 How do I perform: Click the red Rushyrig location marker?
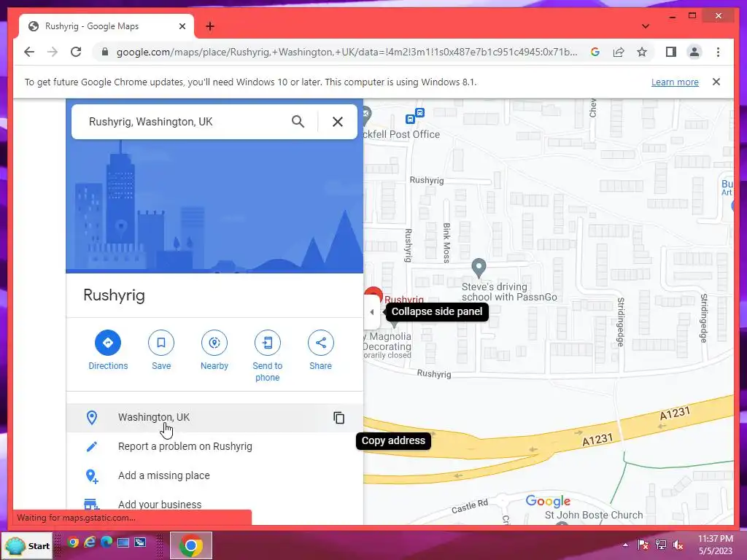[x=373, y=293]
